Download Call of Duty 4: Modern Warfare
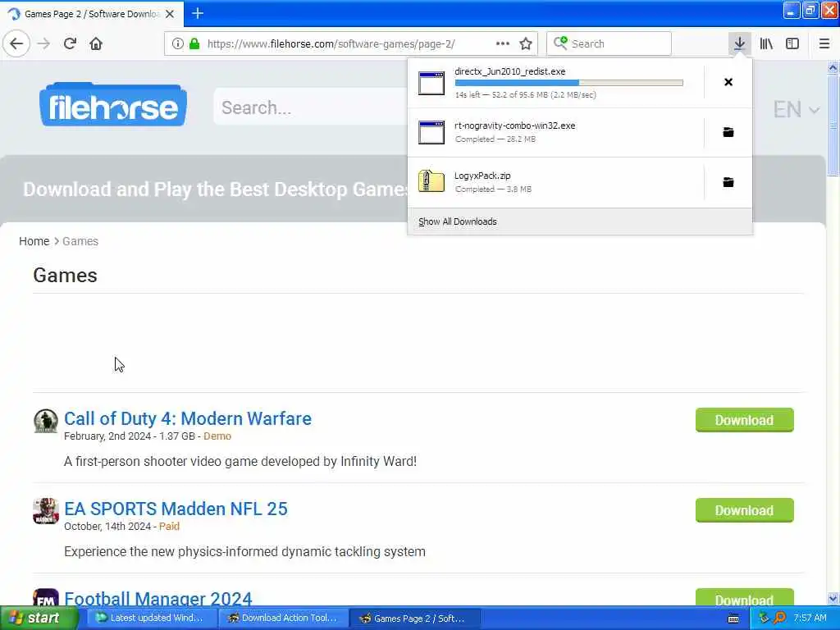This screenshot has width=840, height=630. coord(744,420)
